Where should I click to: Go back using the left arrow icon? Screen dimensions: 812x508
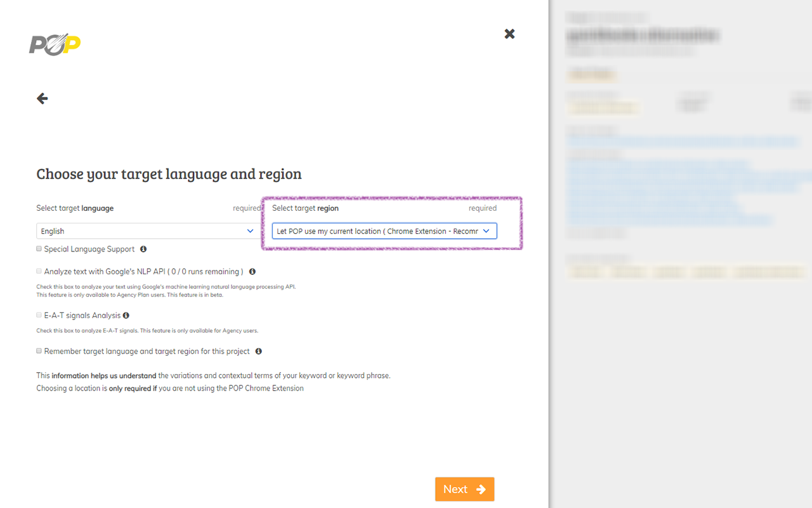[x=43, y=98]
